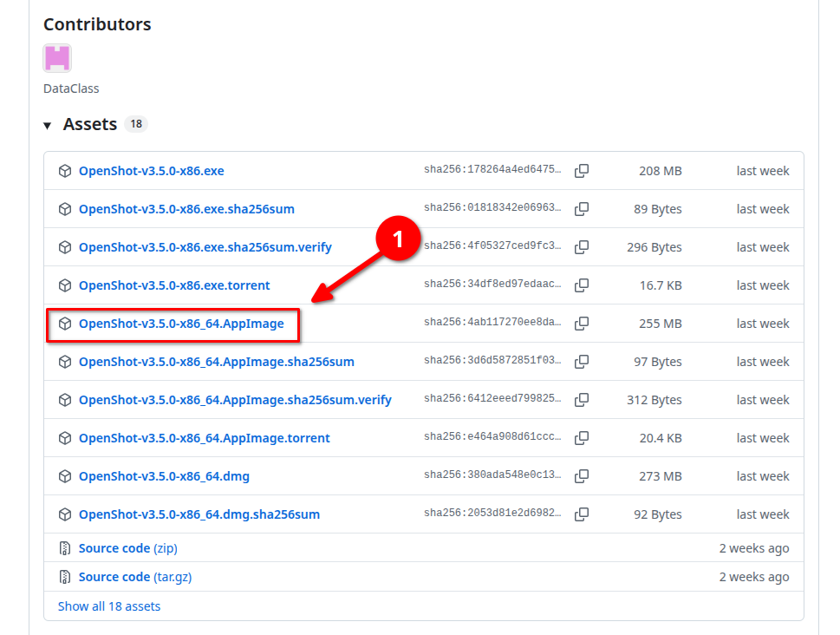840x635 pixels.
Task: Copy hash of x86_64.dmg.sha256sum file
Action: pos(582,514)
